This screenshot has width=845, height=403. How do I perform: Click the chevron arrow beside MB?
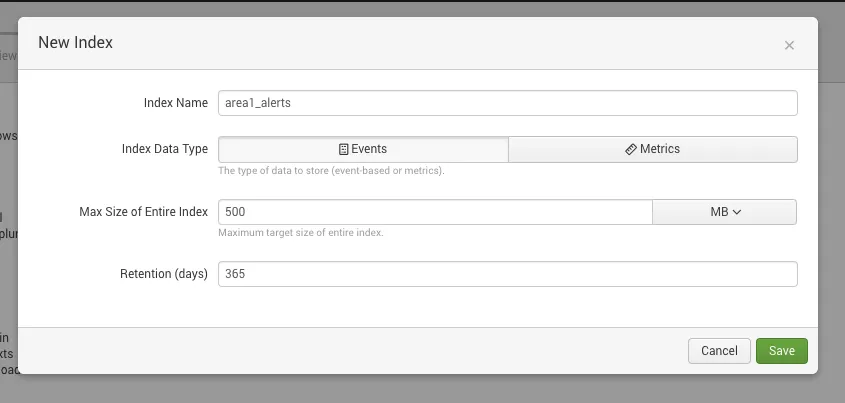(x=737, y=212)
